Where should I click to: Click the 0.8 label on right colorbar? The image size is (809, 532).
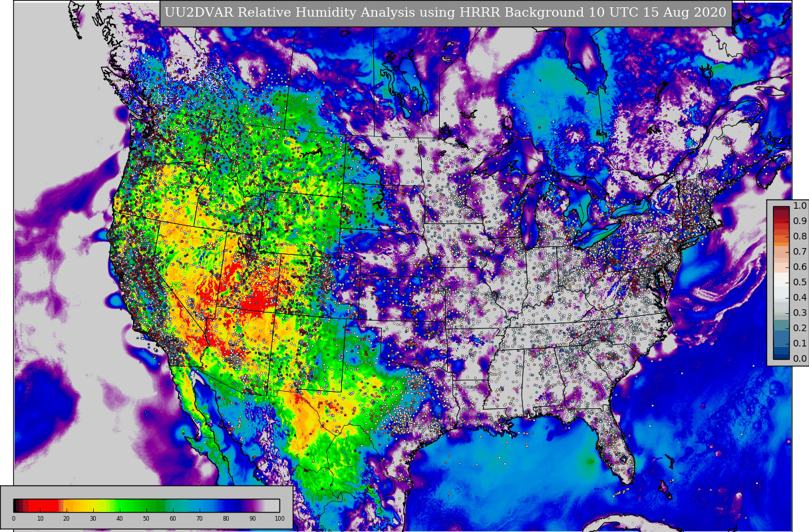click(x=800, y=237)
